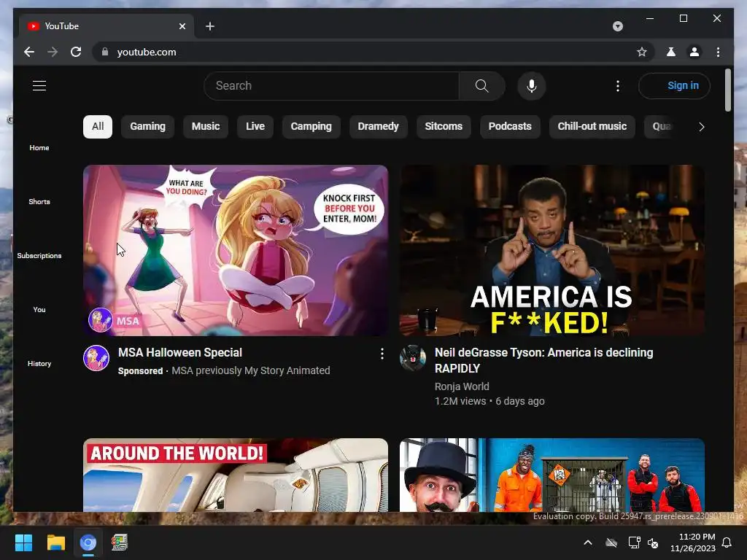Go forward in browser
The height and width of the screenshot is (560, 747).
coord(53,52)
